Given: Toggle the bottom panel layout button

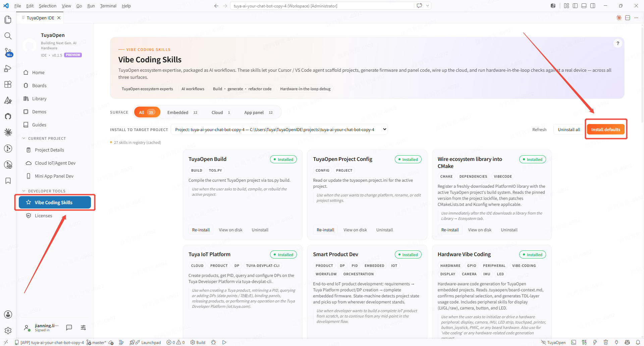Looking at the screenshot, I should 584,6.
